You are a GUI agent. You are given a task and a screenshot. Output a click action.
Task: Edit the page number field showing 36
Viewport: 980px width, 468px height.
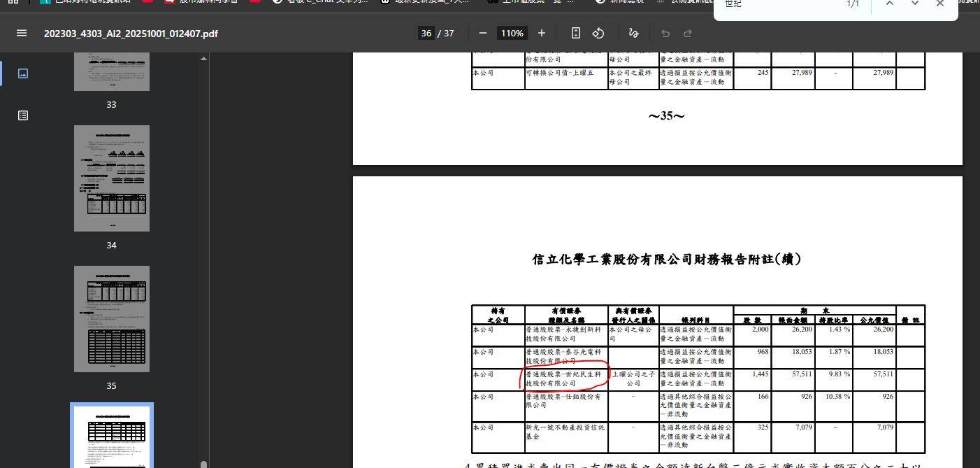coord(426,33)
